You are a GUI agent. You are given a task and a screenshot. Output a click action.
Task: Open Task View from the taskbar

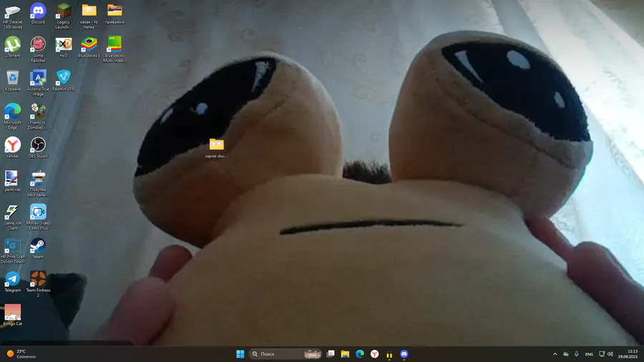(331, 354)
